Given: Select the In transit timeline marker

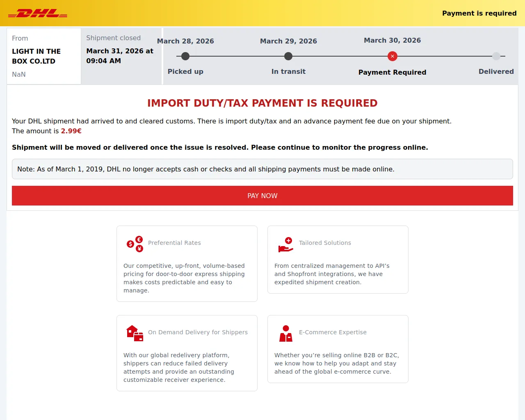Looking at the screenshot, I should pyautogui.click(x=288, y=56).
